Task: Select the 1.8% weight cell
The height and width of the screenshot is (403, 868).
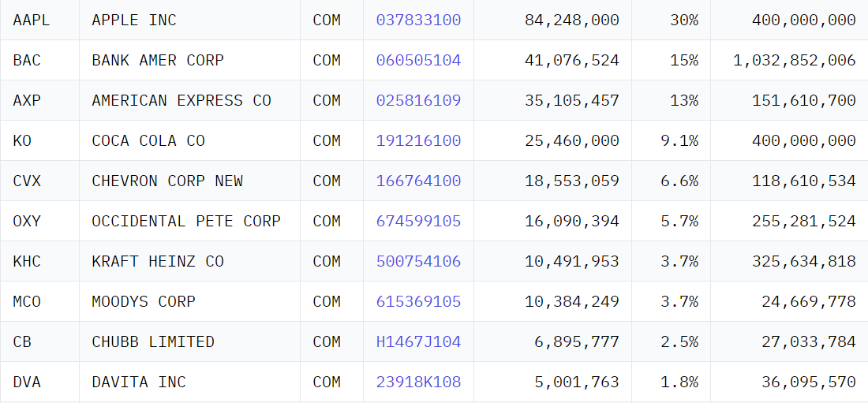Action: [x=671, y=382]
